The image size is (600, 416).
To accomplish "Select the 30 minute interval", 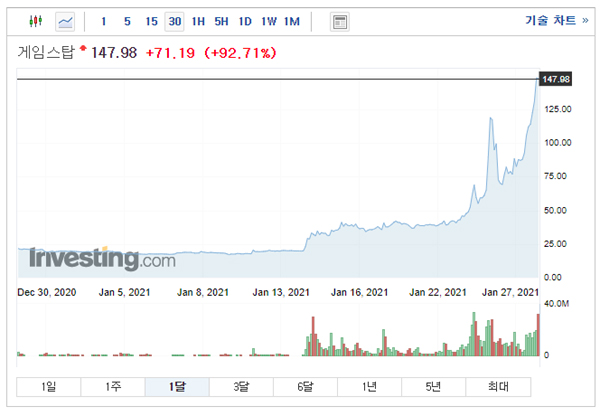I will [x=175, y=21].
